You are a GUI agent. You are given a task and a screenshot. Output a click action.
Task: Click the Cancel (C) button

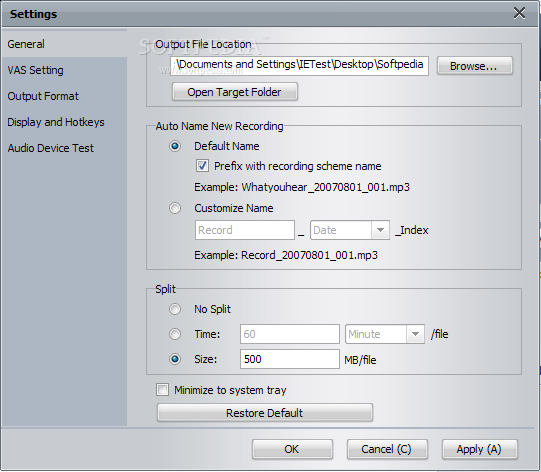[387, 449]
